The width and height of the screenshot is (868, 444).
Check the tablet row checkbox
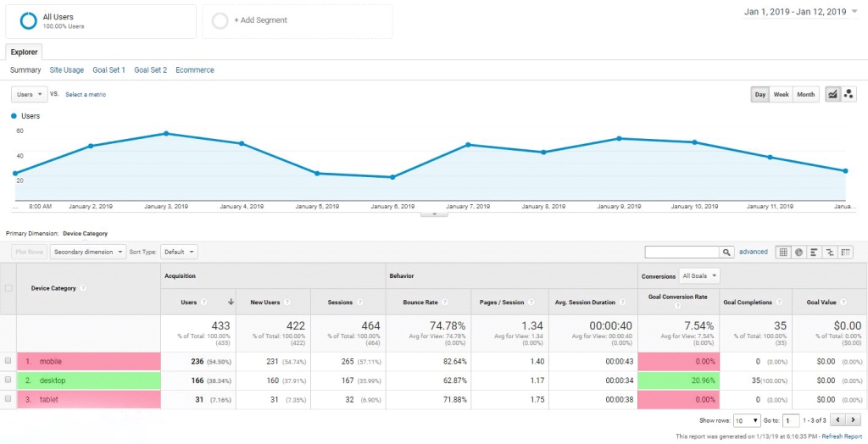8,398
